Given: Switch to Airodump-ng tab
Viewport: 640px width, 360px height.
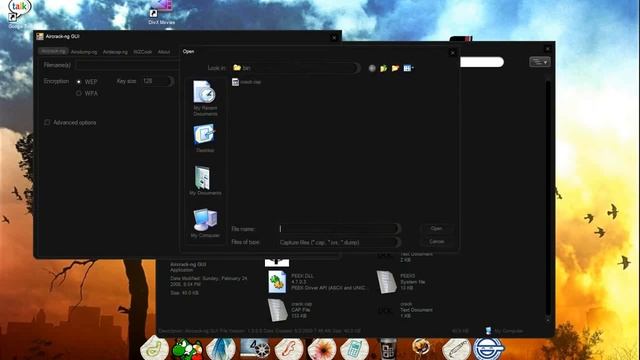Looking at the screenshot, I should coord(84,52).
